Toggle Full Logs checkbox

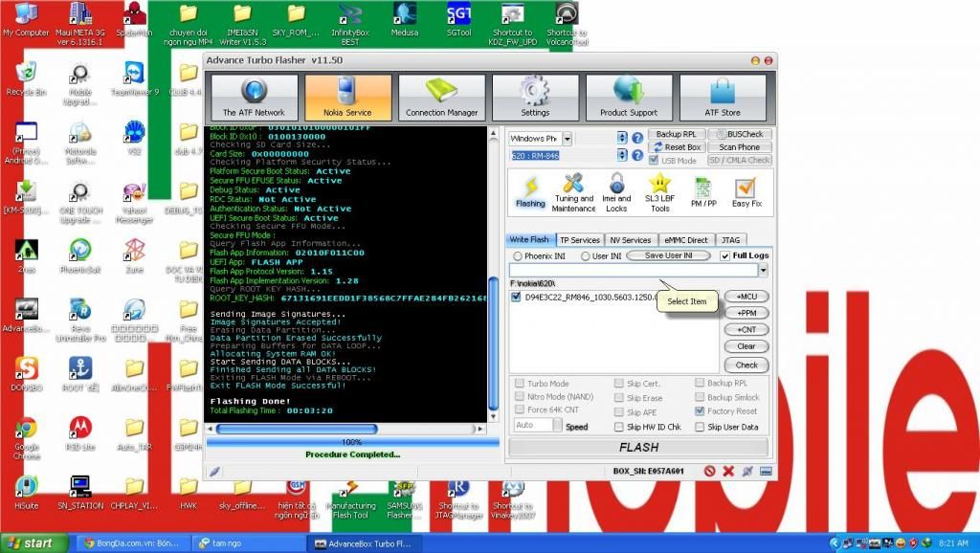pos(725,255)
